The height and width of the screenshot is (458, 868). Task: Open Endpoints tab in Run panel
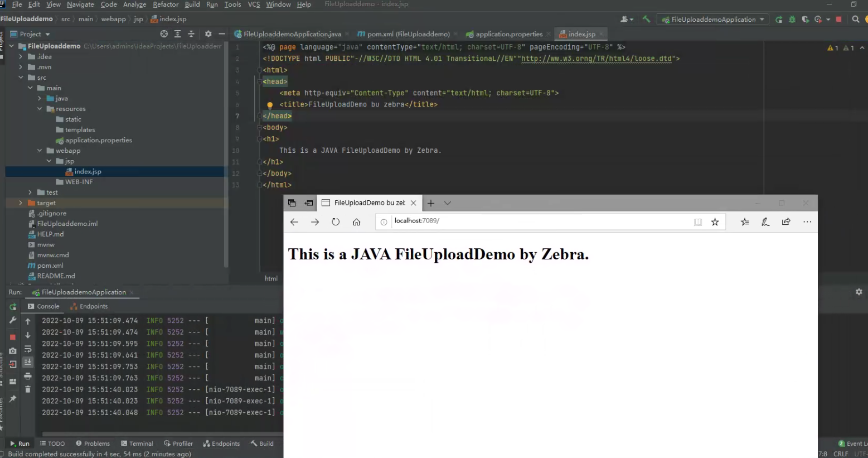pos(89,306)
